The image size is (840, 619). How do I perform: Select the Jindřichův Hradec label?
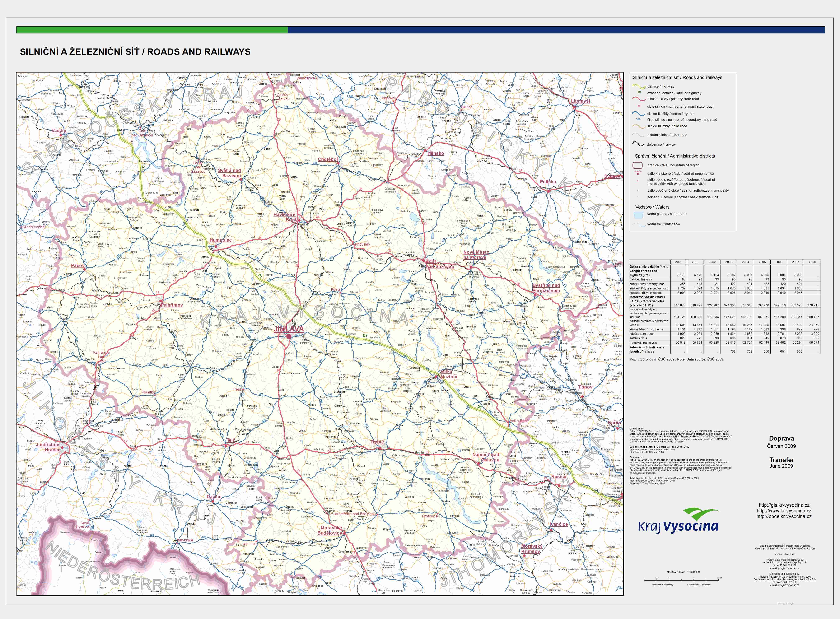[48, 447]
